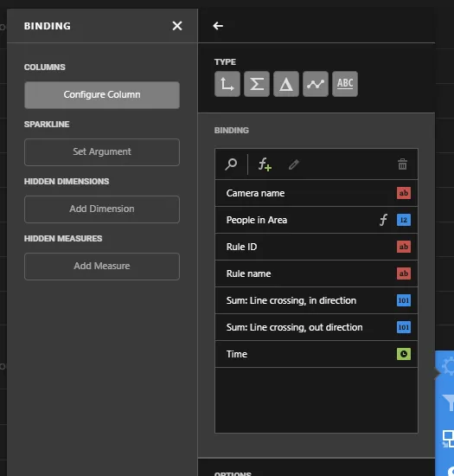Select the Rule ID field
The width and height of the screenshot is (454, 476).
pyautogui.click(x=317, y=247)
